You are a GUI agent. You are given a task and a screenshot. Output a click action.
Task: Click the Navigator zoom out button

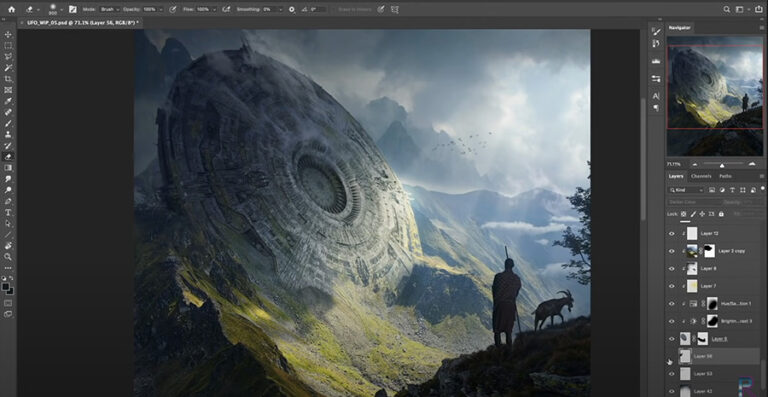tap(694, 164)
